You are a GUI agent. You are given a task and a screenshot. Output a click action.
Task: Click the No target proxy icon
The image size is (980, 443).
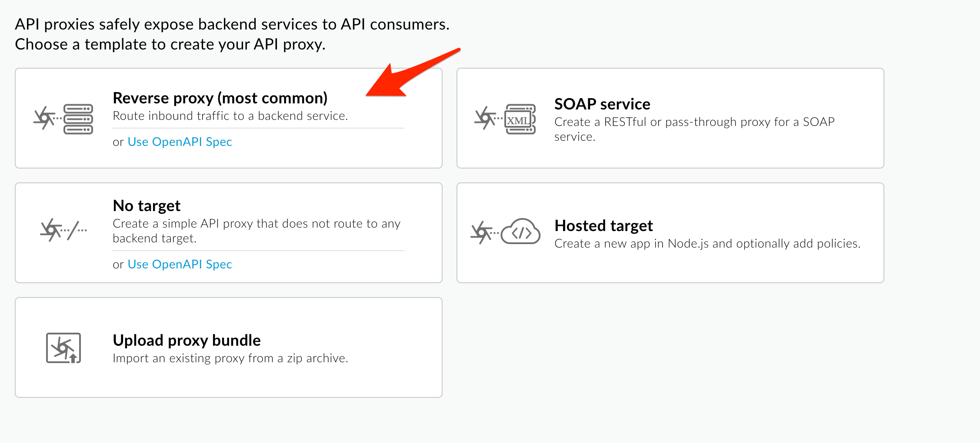63,230
